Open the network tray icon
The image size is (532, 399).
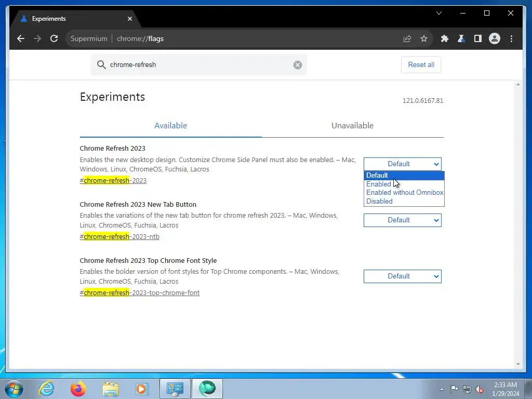(x=467, y=389)
